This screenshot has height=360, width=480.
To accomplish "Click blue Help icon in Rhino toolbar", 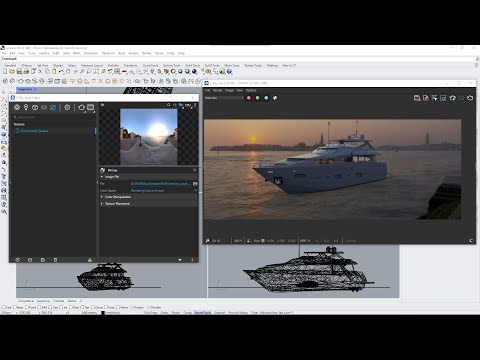I will point(229,71).
